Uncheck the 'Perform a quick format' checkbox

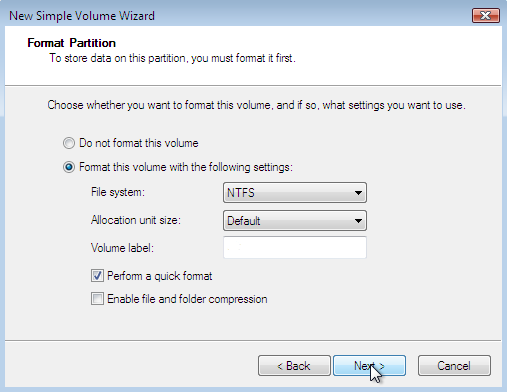click(97, 276)
